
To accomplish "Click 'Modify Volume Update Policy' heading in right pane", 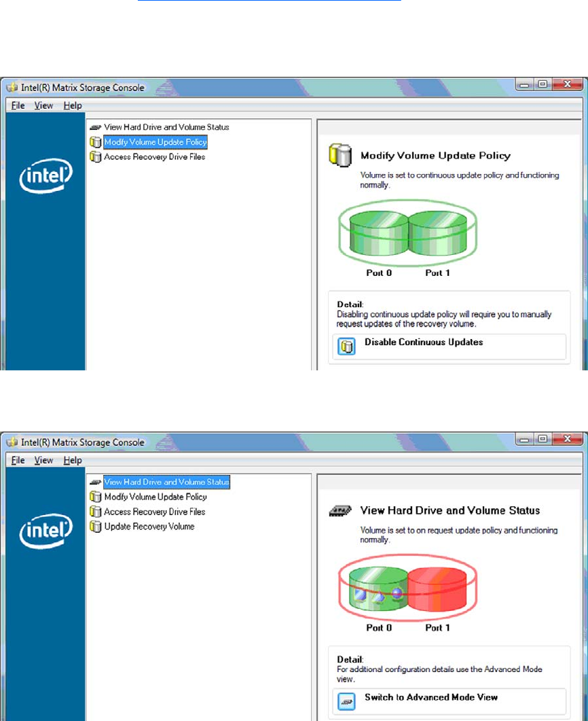I will tap(435, 156).
